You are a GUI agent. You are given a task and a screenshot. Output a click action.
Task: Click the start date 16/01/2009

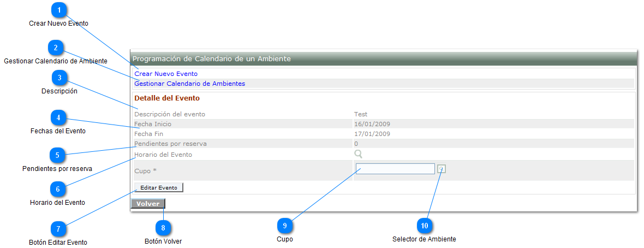pyautogui.click(x=372, y=124)
